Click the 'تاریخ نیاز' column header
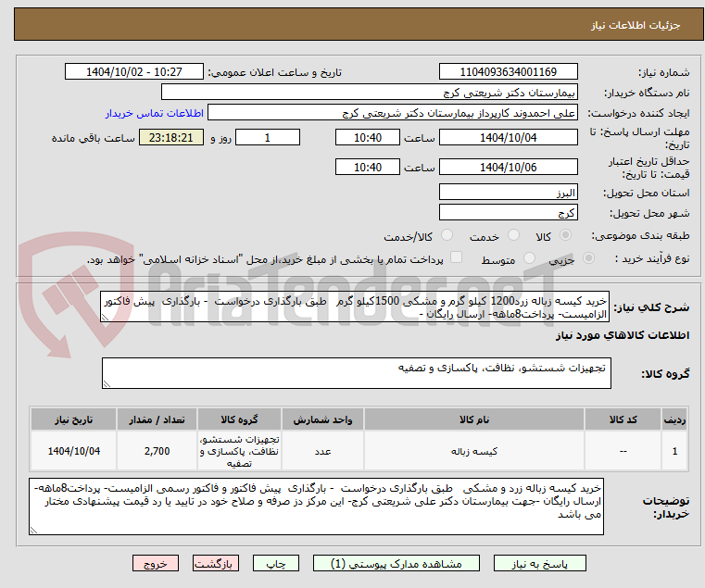 74,419
